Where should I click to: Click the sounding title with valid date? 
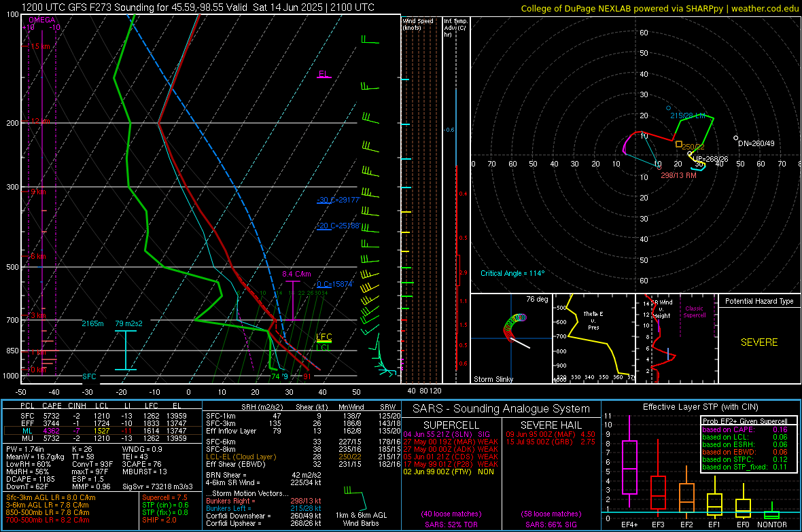[198, 7]
